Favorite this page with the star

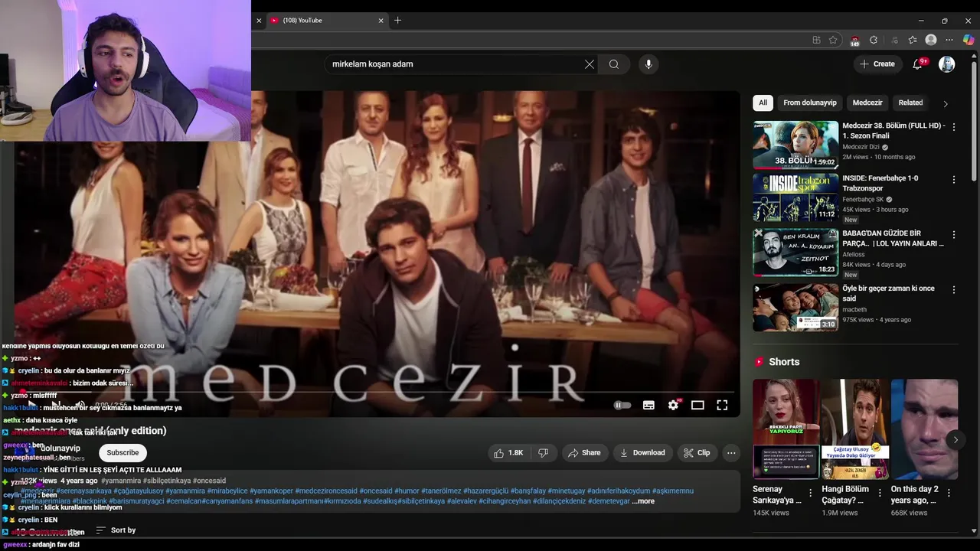pyautogui.click(x=833, y=40)
